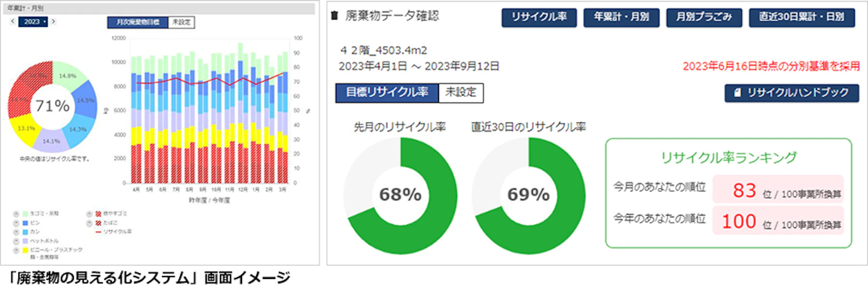Toggle ビニール・プラスチック legend series button
Screen dimensions: 868x291
16,250
